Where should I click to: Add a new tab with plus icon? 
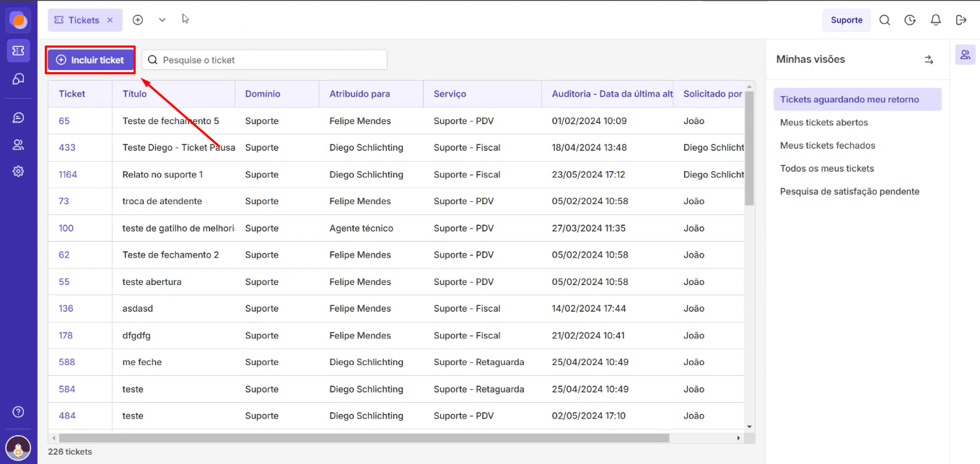point(138,20)
